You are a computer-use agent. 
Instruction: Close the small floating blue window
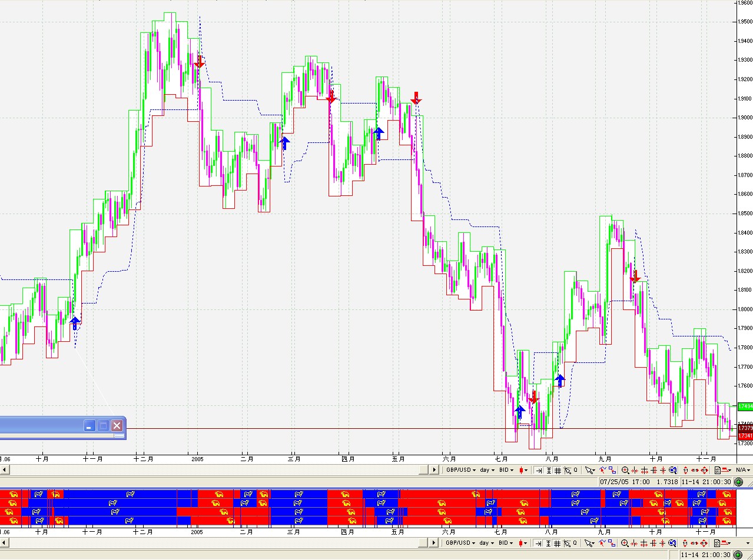point(117,425)
